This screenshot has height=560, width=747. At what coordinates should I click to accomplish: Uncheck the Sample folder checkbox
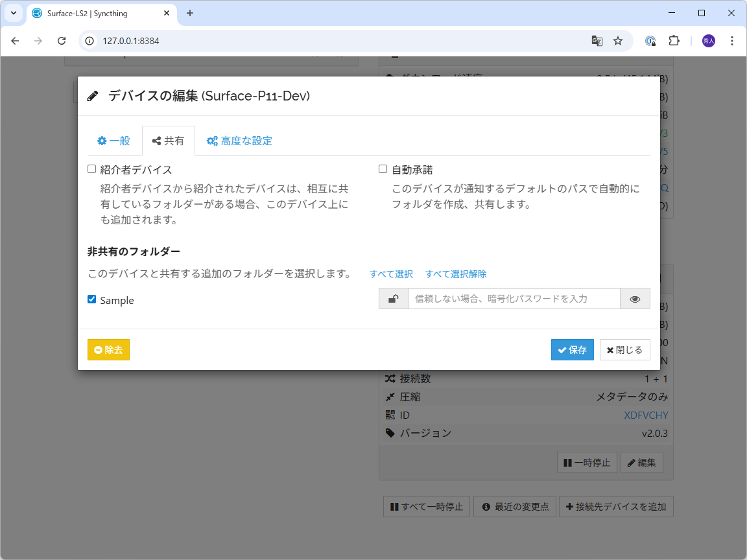click(x=91, y=299)
